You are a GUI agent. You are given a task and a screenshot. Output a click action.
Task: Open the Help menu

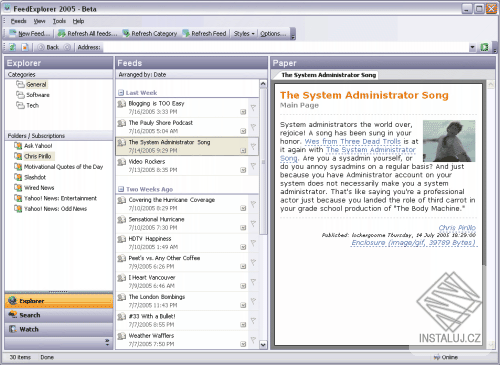tap(78, 21)
